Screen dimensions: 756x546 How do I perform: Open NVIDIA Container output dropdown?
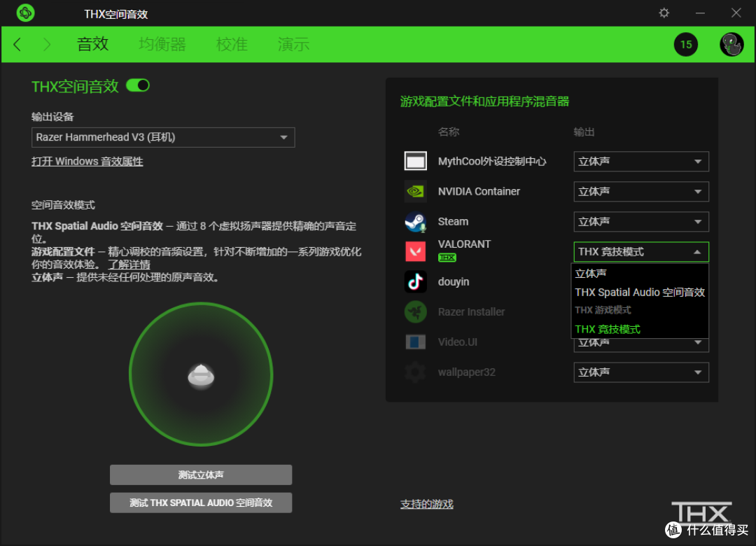(640, 192)
